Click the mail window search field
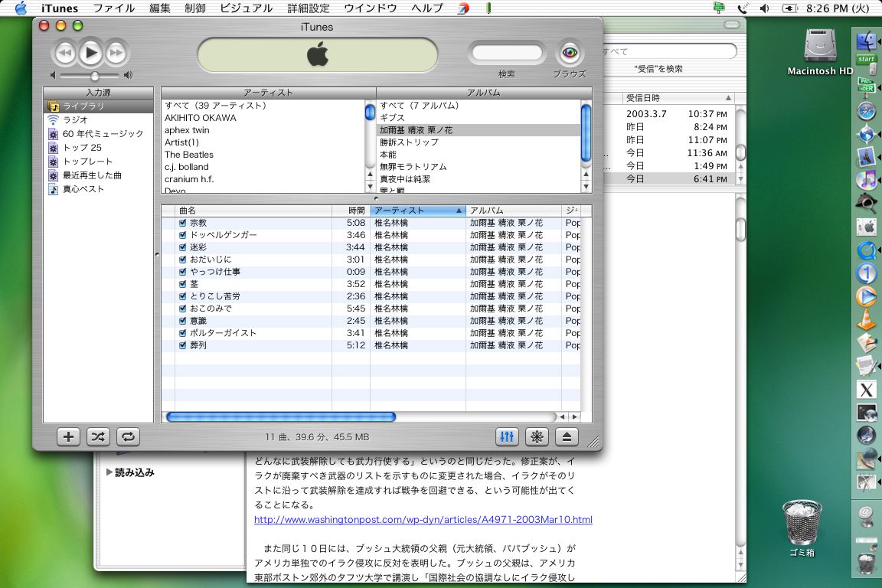882x588 pixels. point(669,52)
